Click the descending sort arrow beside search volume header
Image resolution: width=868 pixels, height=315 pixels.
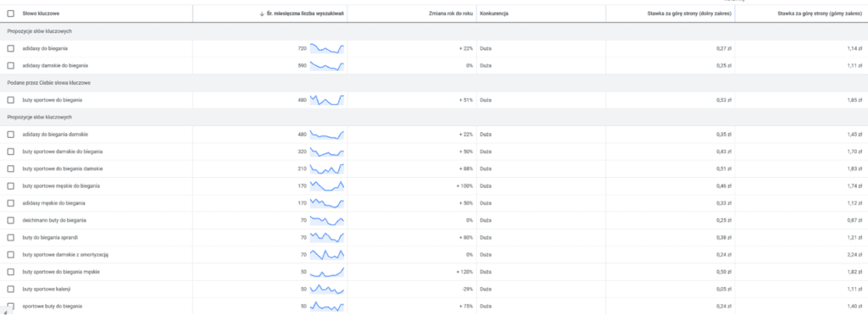(262, 13)
